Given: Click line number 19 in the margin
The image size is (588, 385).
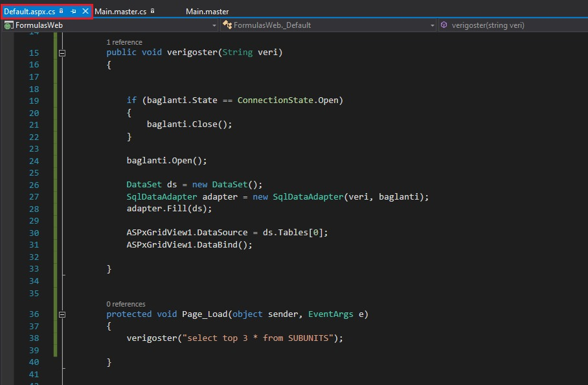Looking at the screenshot, I should pyautogui.click(x=34, y=100).
